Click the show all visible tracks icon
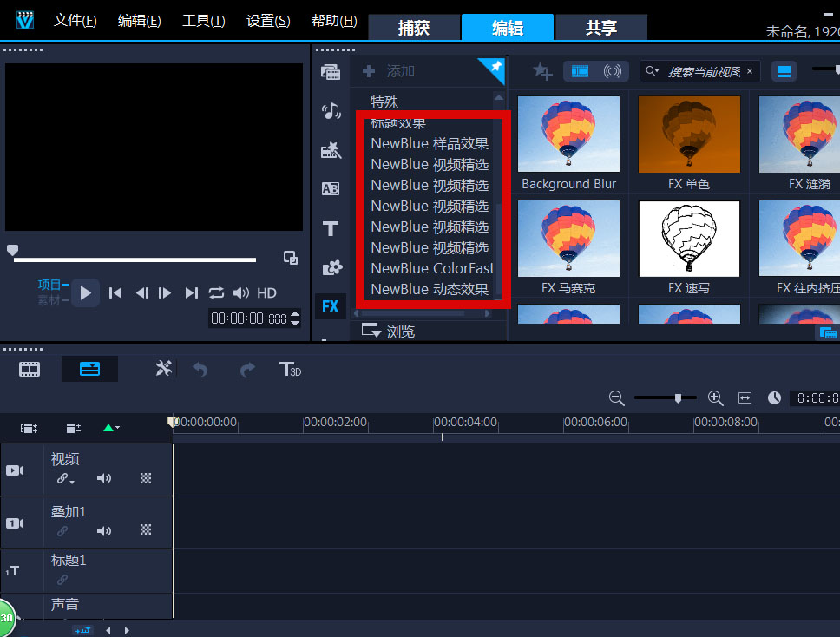 (x=29, y=428)
